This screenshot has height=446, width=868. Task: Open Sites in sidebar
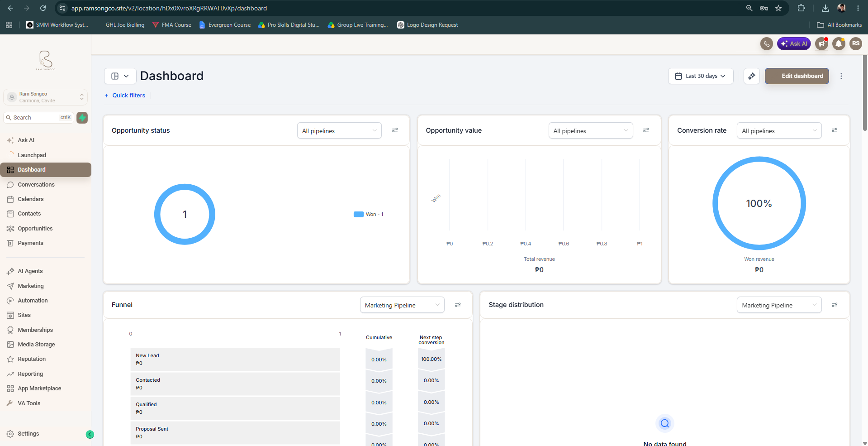(45, 315)
